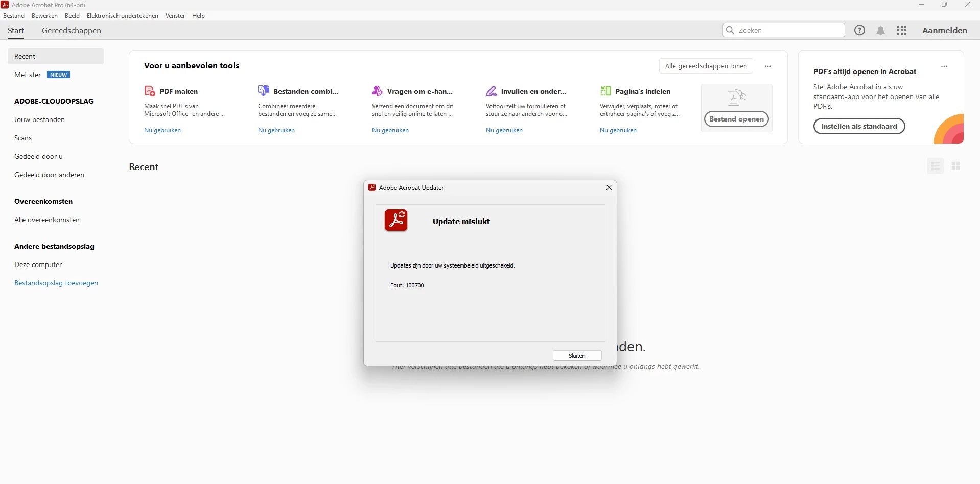The width and height of the screenshot is (980, 484).
Task: Open the Bewerken menu
Action: click(x=44, y=16)
